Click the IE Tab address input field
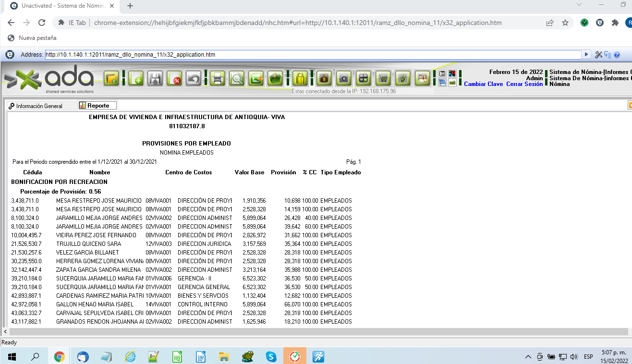 coord(312,55)
